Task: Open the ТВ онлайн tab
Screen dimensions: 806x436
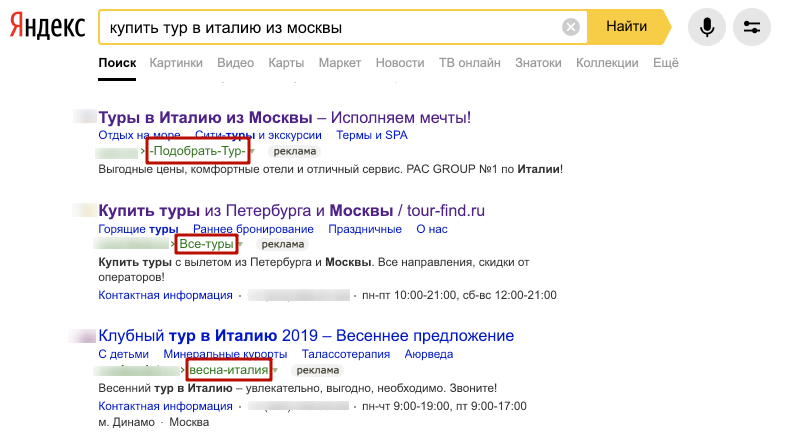Action: coord(470,63)
